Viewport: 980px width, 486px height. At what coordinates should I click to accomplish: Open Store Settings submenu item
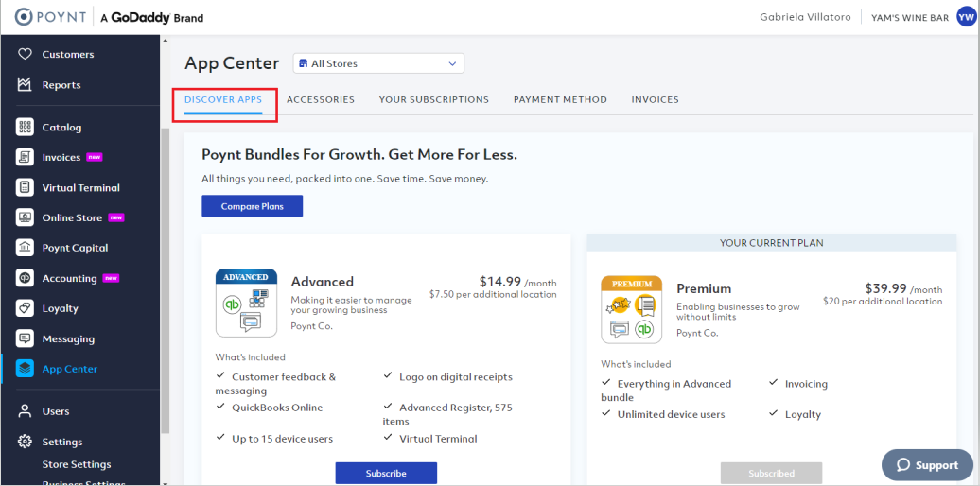coord(77,464)
